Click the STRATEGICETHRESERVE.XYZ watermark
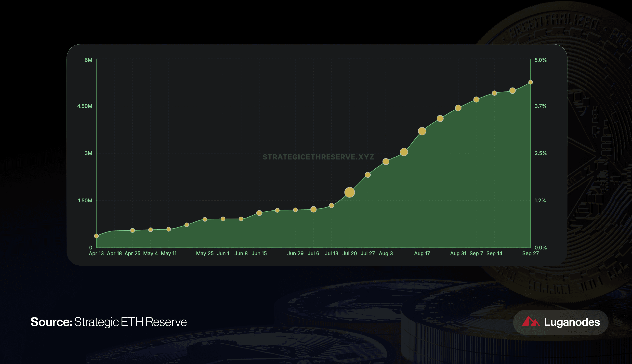The height and width of the screenshot is (364, 632). (x=318, y=157)
